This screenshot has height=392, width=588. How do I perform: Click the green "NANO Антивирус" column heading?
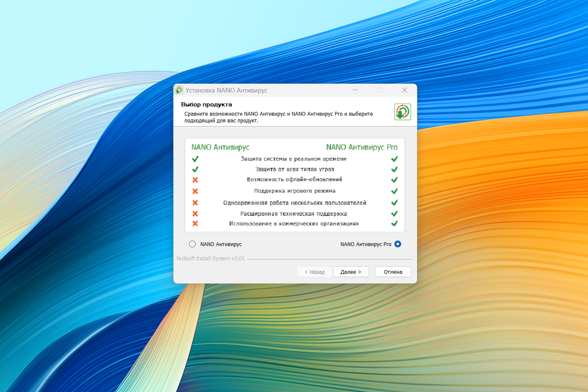click(221, 147)
